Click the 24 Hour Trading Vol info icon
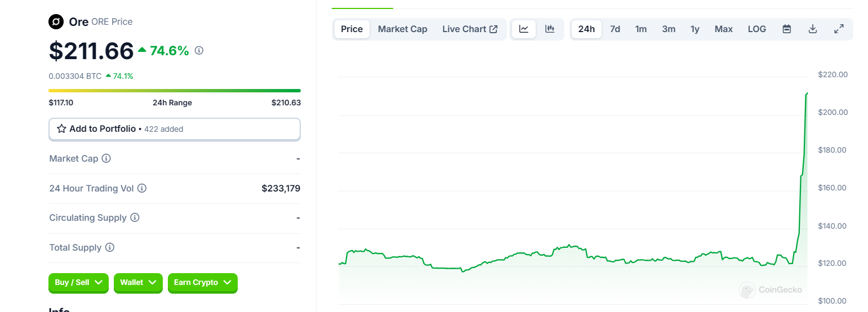The height and width of the screenshot is (312, 868). click(142, 188)
